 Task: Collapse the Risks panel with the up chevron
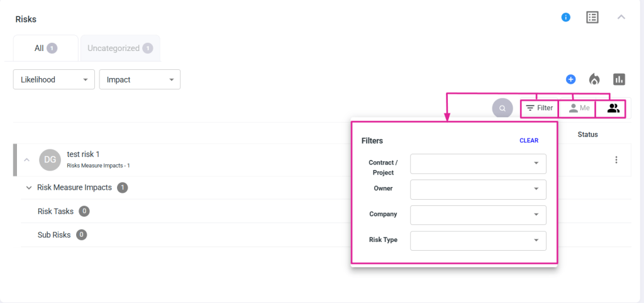[x=621, y=17]
